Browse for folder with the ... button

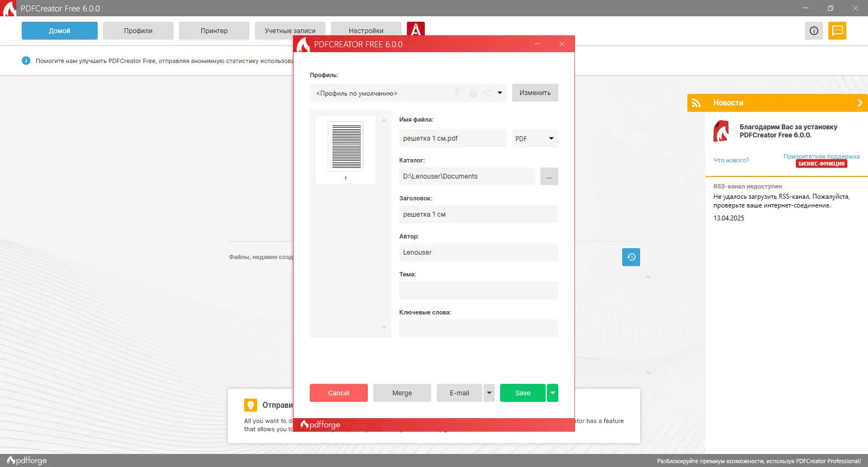[x=549, y=176]
